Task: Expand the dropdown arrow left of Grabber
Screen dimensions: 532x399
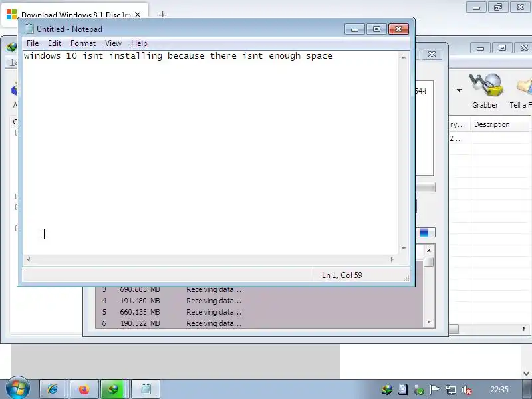Action: (459, 90)
